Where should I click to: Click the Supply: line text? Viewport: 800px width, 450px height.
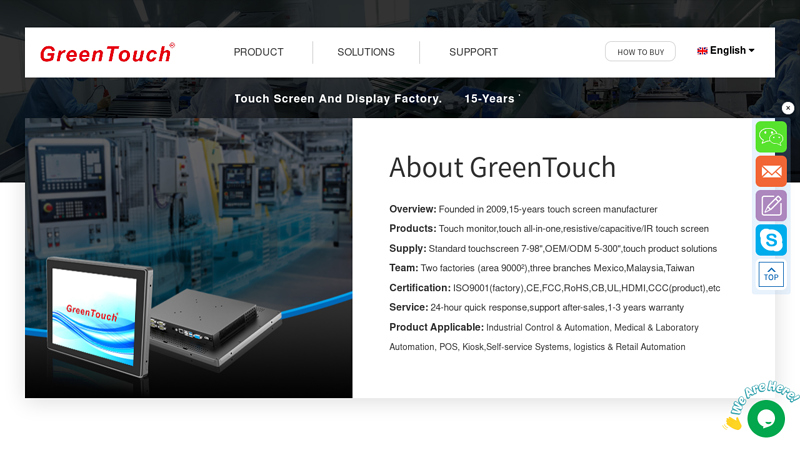[553, 248]
